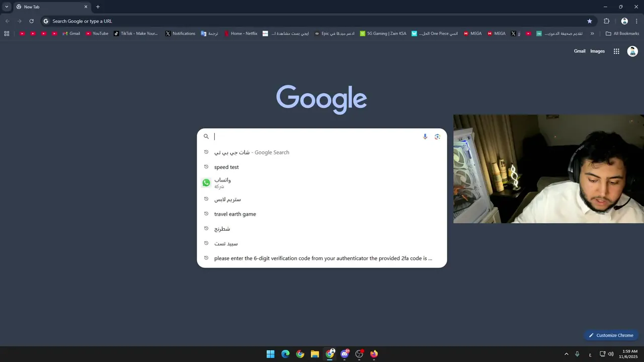Open the YouTube bookmark
The width and height of the screenshot is (644, 362).
[97, 34]
